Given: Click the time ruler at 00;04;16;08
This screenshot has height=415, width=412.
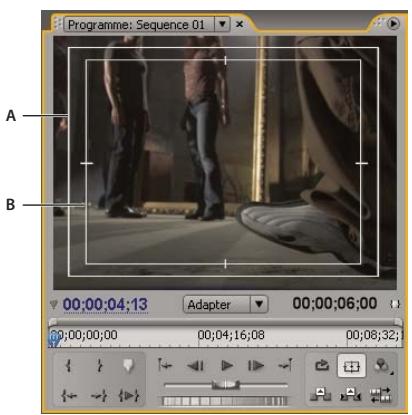Looking at the screenshot, I should 231,335.
